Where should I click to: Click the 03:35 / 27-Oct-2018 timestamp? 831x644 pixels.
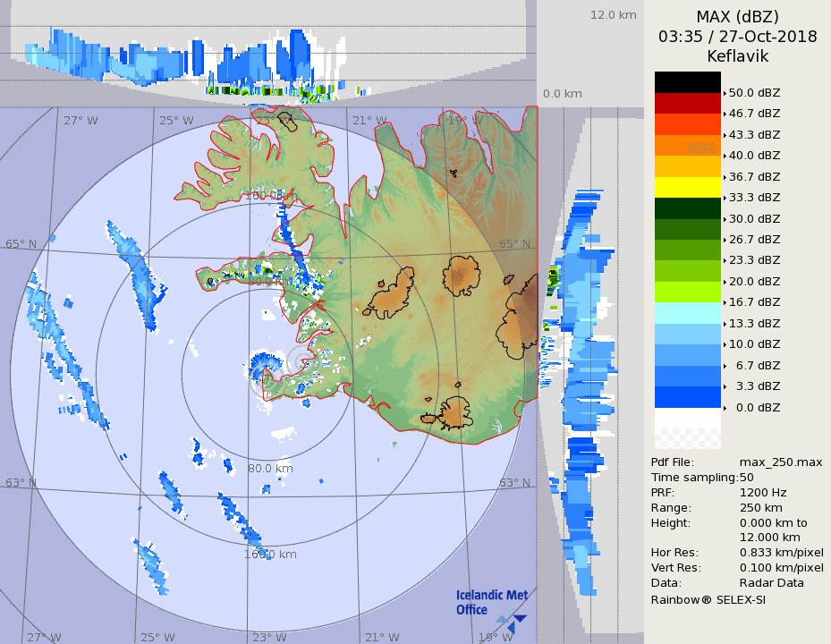click(x=737, y=37)
